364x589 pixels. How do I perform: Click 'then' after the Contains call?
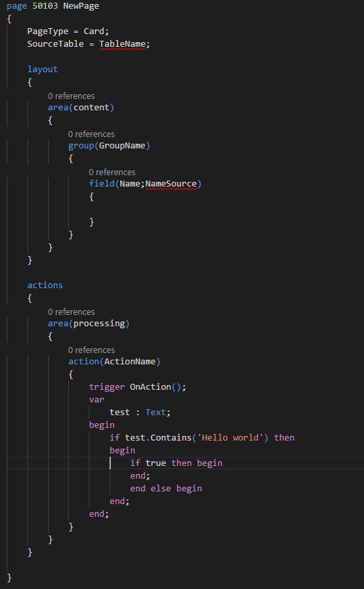point(284,438)
